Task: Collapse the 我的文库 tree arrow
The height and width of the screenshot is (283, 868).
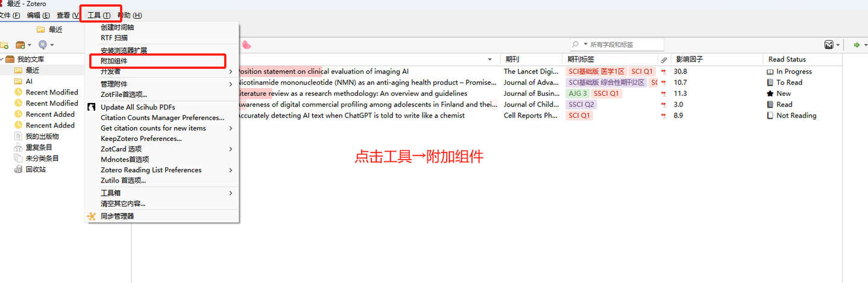Action: [2, 59]
